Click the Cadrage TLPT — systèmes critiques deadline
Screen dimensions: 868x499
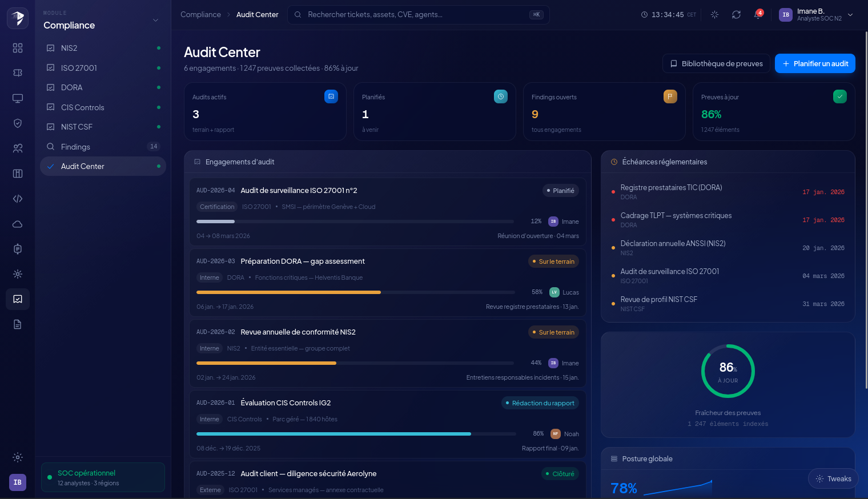[x=728, y=220]
